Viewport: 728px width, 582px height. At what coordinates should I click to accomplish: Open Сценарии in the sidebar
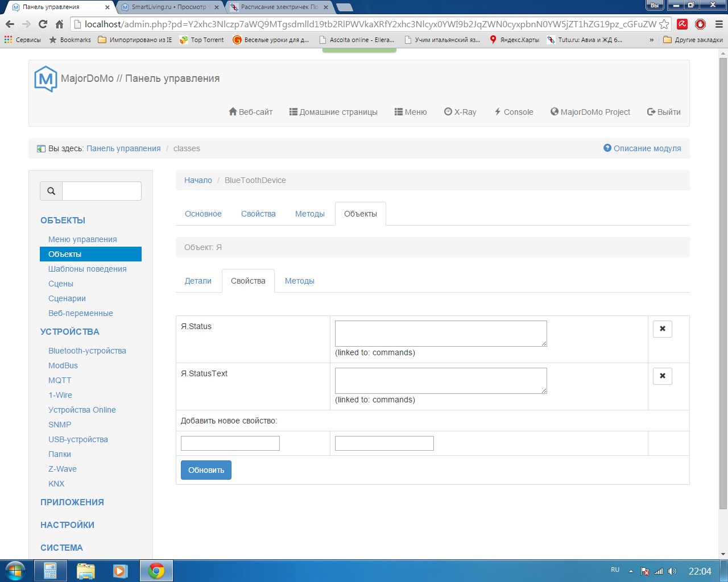click(x=67, y=298)
